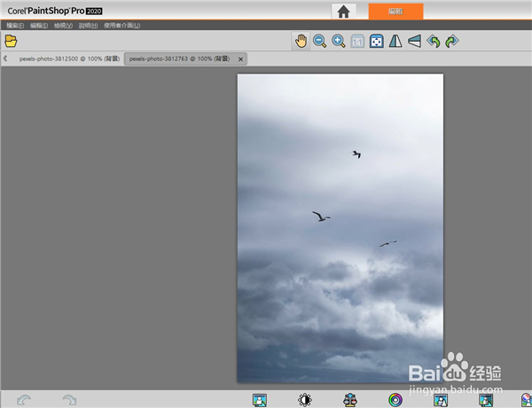Click the yellow Open file folder icon

click(12, 41)
